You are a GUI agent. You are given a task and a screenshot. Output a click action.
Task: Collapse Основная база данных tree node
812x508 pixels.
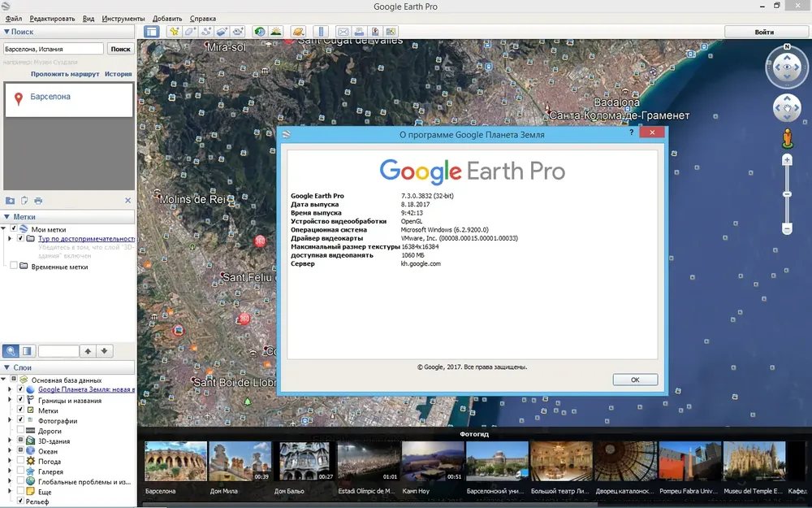pos(4,380)
